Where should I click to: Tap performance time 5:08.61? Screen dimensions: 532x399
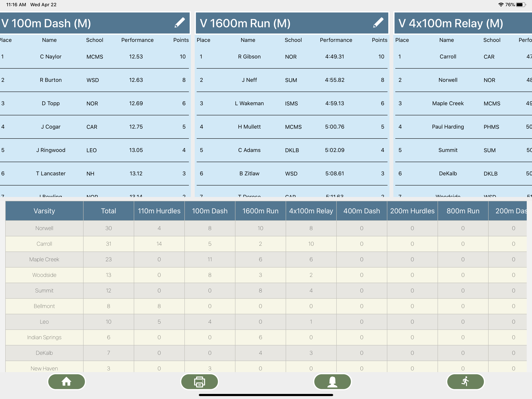pos(335,173)
